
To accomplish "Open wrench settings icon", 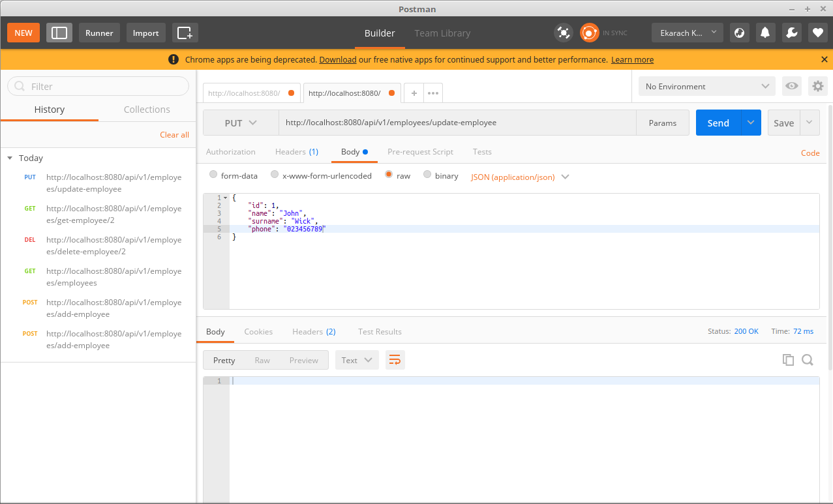I will click(x=791, y=33).
